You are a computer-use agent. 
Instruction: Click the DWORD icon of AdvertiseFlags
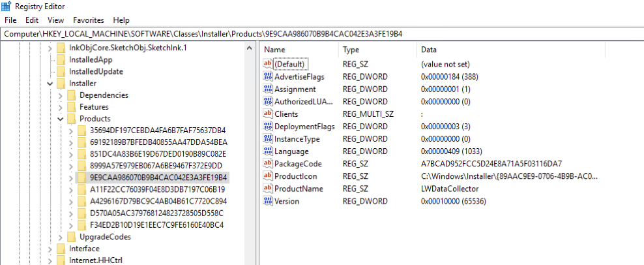(268, 76)
